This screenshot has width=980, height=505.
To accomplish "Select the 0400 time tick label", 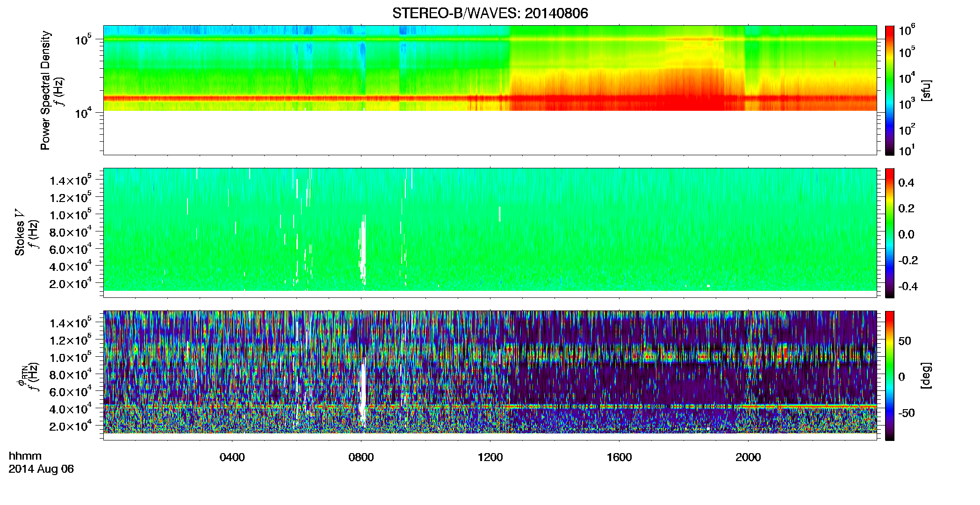I will [232, 457].
